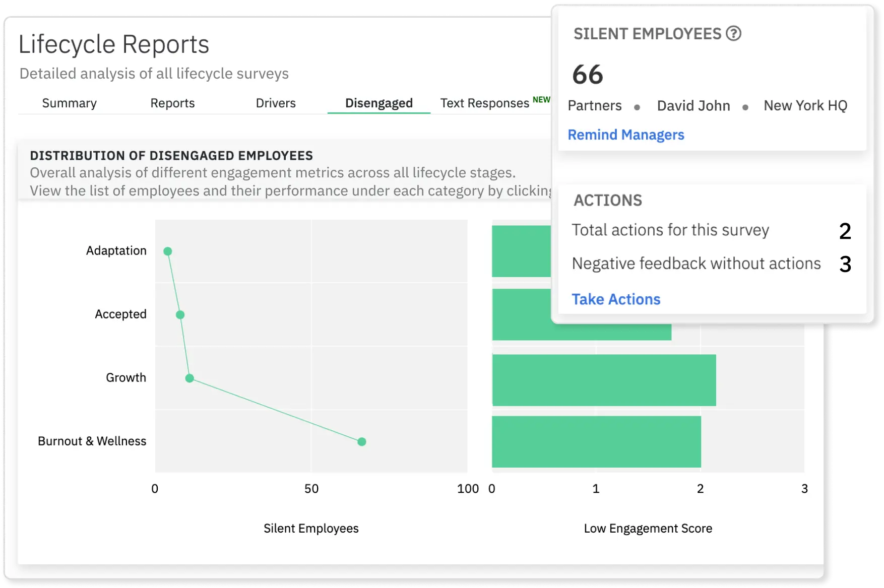Switch to the Summary tab
This screenshot has height=588, width=884.
(69, 103)
